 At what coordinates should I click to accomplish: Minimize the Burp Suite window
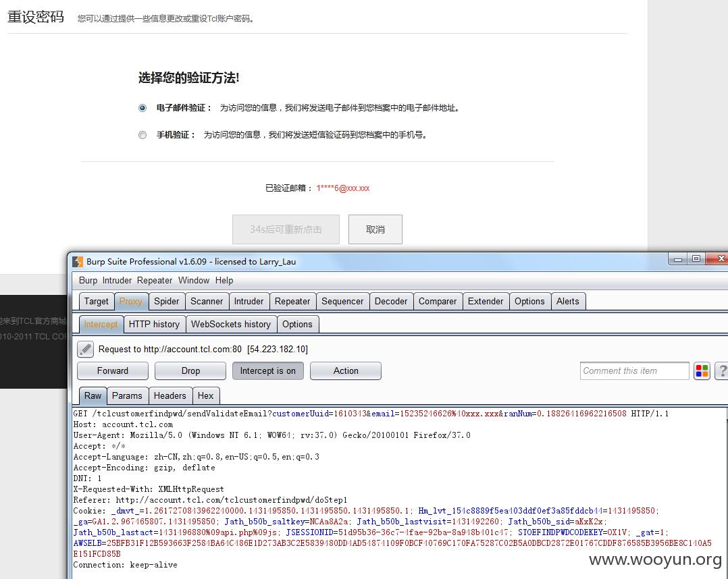pos(677,259)
